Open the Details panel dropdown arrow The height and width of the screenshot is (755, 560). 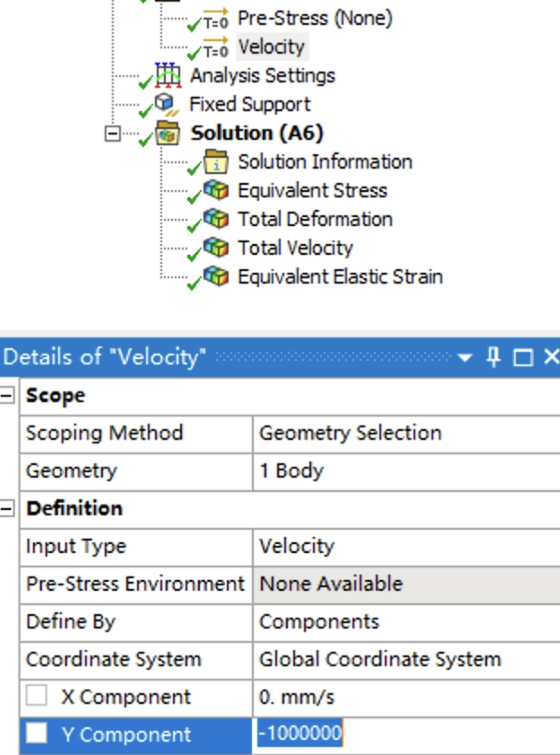click(x=465, y=358)
